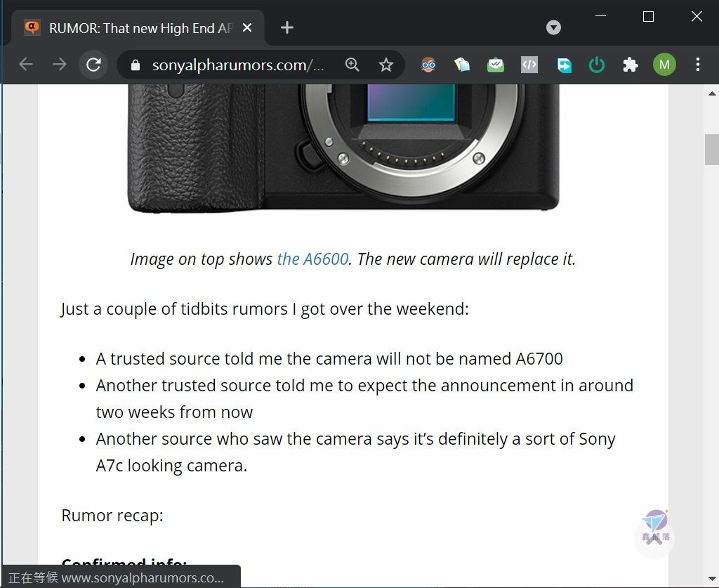Click the browser back arrow
This screenshot has height=588, width=719.
[26, 65]
